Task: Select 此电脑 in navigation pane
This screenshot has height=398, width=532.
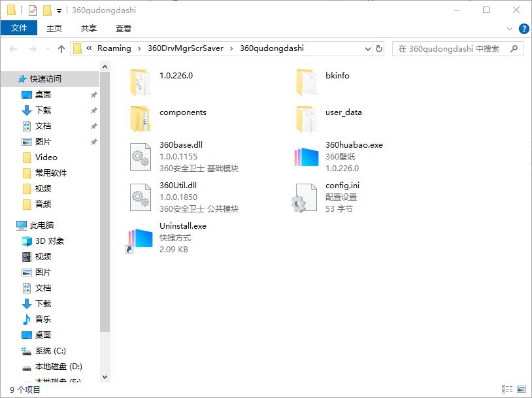Action: [35, 225]
